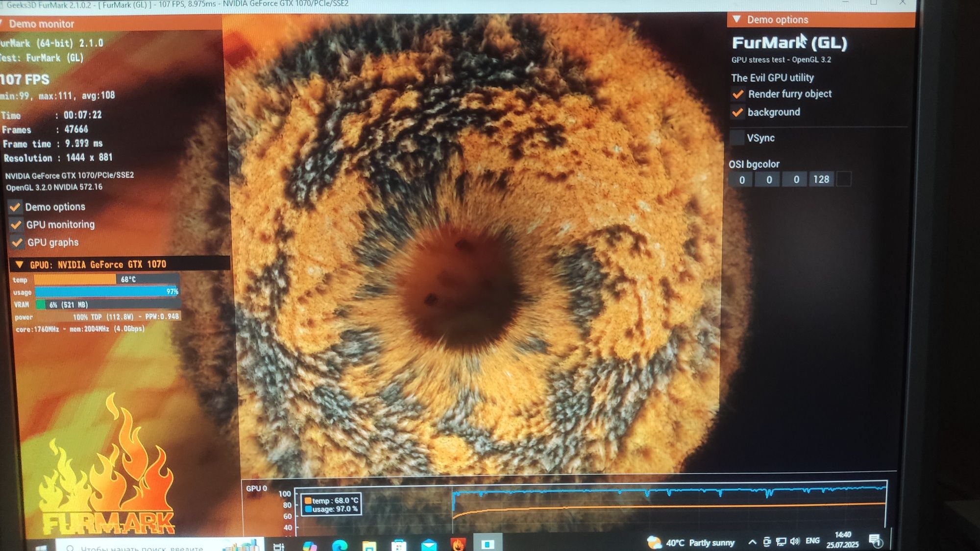The height and width of the screenshot is (551, 980).
Task: Uncheck the GPU monitoring checkbox
Action: click(x=16, y=224)
